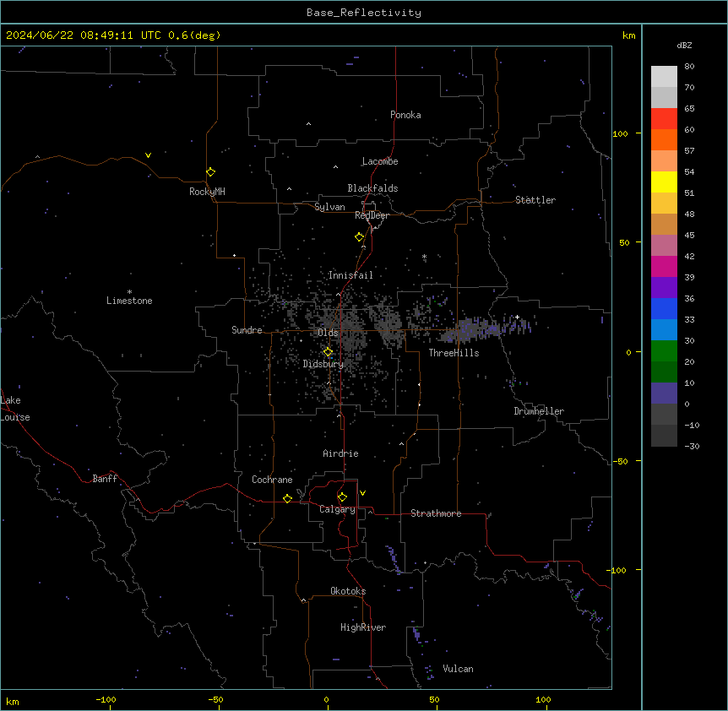Click the dark green 20 dBZ swatch

(664, 372)
